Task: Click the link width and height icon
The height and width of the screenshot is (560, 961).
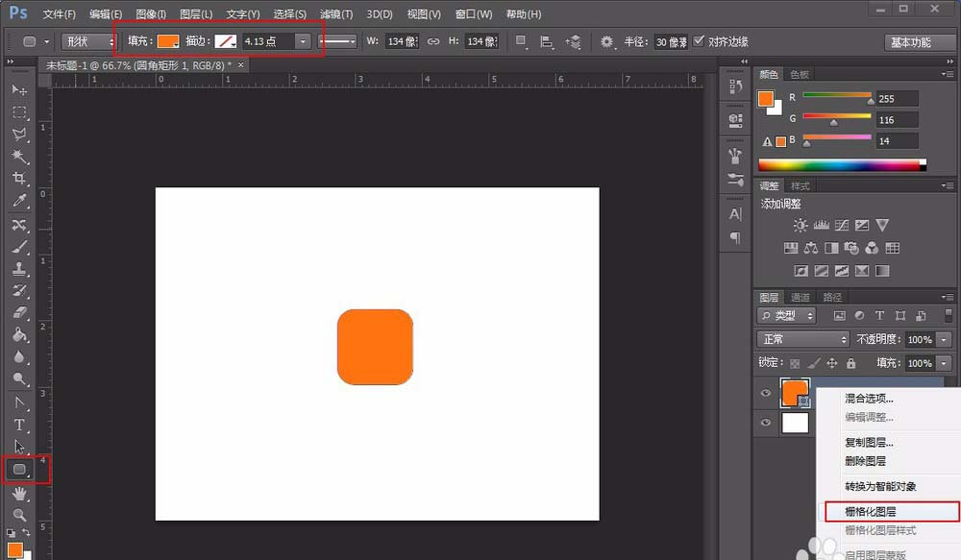Action: pyautogui.click(x=433, y=41)
